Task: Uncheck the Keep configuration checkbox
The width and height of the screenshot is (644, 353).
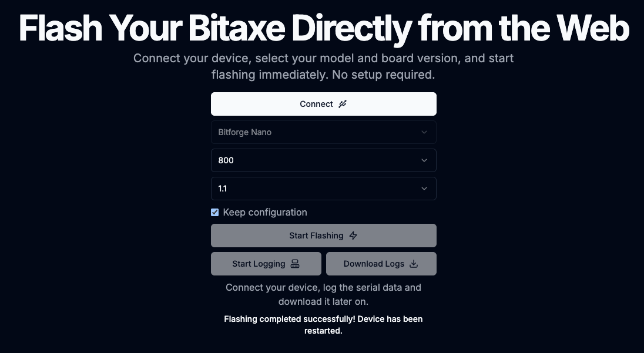Action: [215, 213]
